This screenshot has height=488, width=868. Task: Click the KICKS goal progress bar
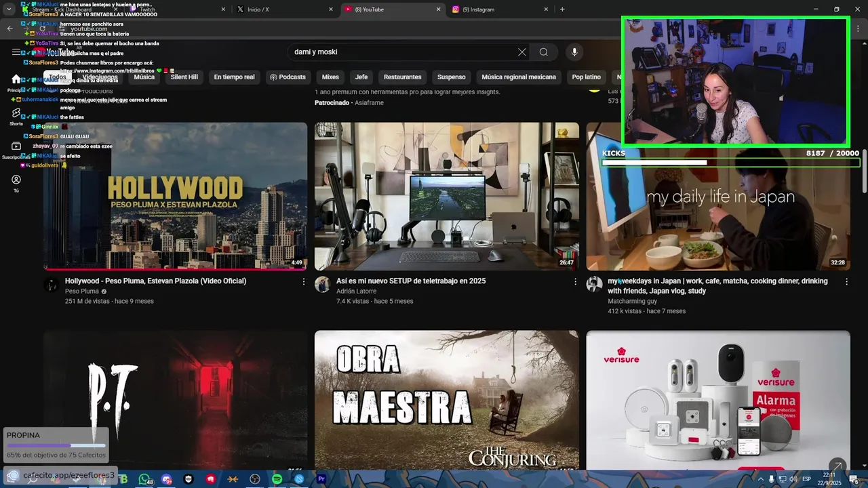[730, 163]
